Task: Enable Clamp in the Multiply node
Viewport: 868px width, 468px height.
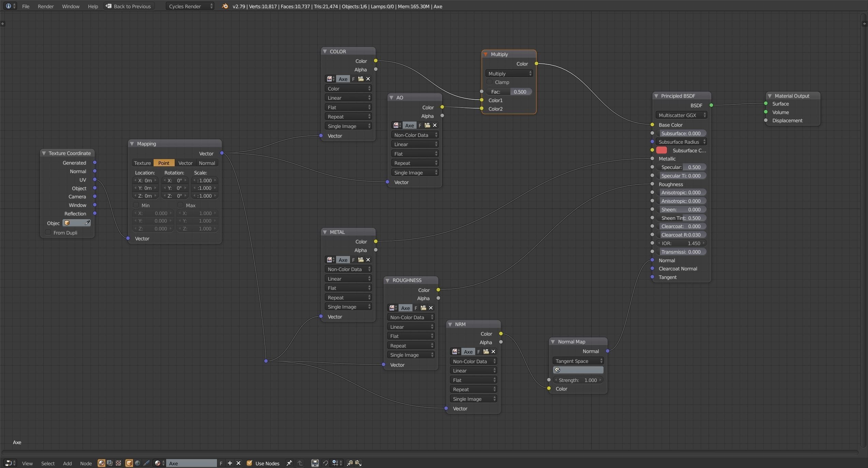Action: tap(490, 82)
